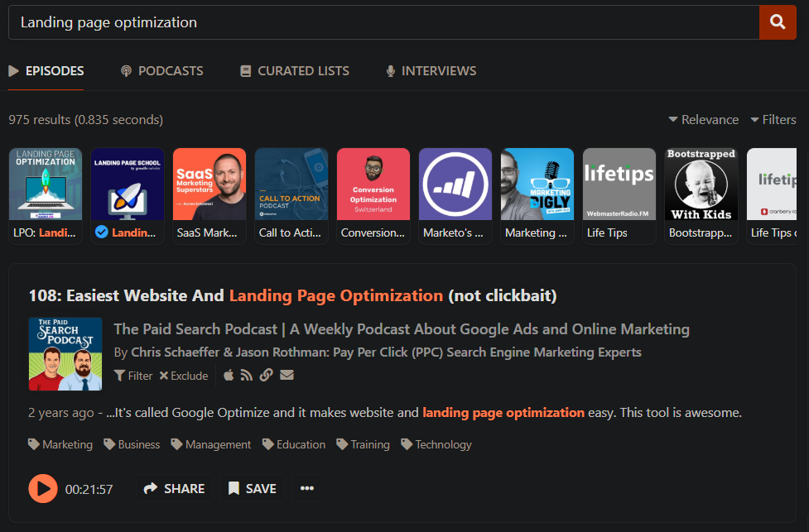Play the episode 108 audio
Screen dimensions: 809x532
coord(43,488)
